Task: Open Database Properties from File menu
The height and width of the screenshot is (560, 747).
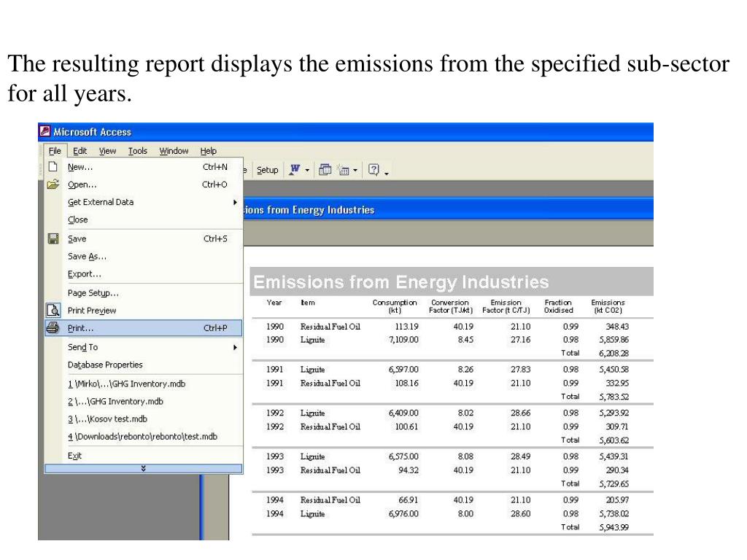Action: [x=144, y=365]
